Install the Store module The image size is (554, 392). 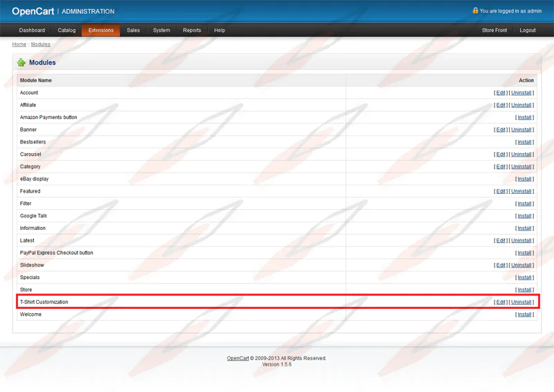click(x=524, y=290)
